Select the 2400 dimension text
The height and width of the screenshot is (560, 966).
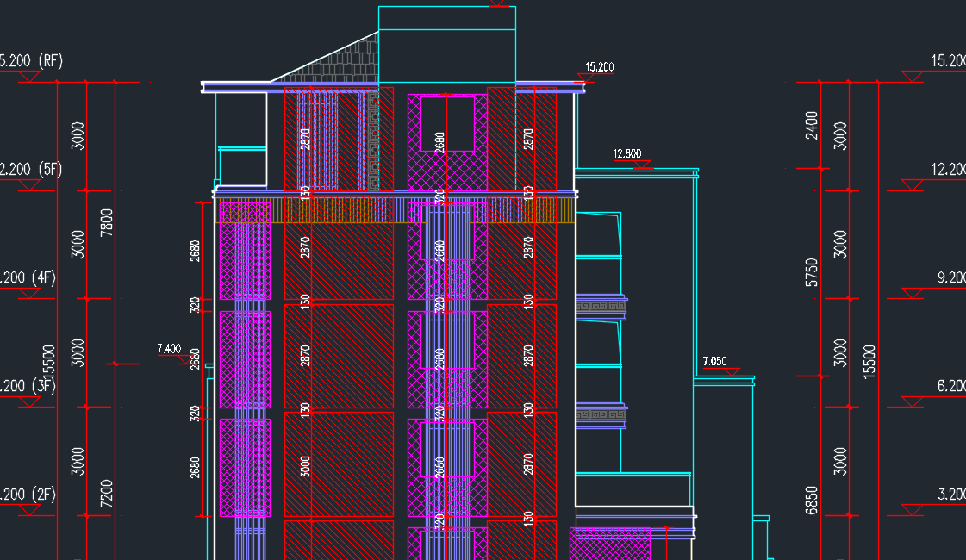[811, 126]
